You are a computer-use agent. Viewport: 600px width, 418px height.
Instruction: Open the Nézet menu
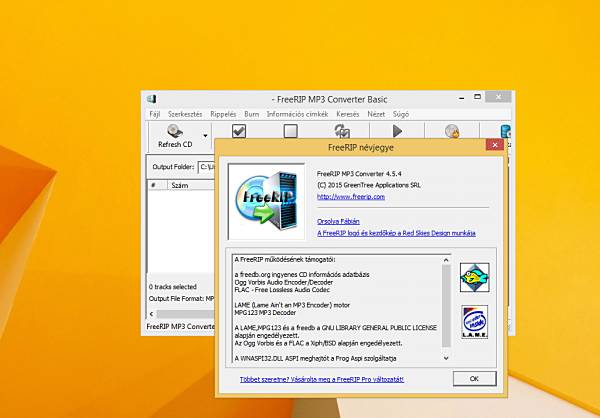pos(376,114)
